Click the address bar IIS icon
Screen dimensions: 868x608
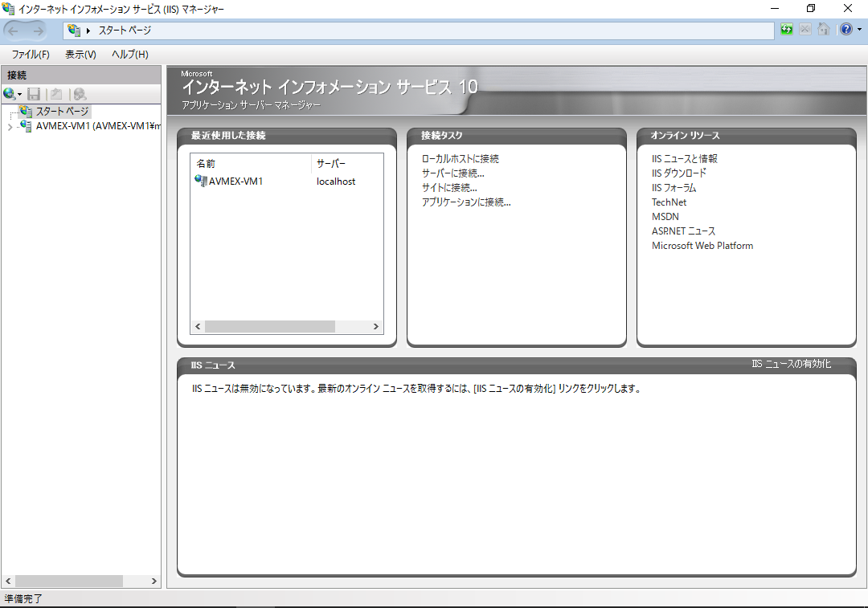(x=74, y=30)
